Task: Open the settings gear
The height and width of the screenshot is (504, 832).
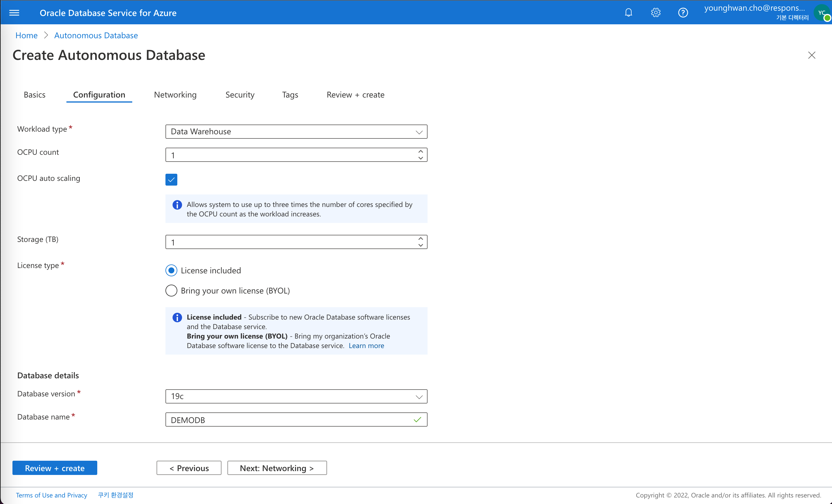Action: 656,13
